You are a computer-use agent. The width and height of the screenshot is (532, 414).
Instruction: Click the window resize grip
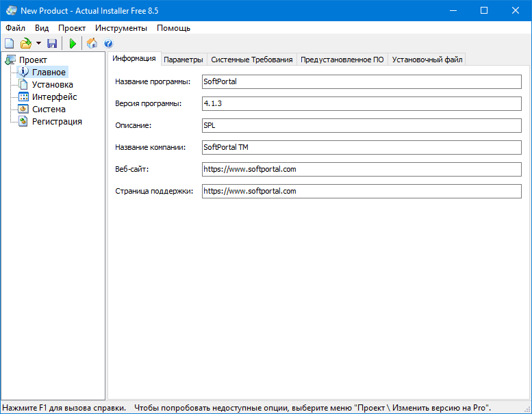tap(527, 409)
